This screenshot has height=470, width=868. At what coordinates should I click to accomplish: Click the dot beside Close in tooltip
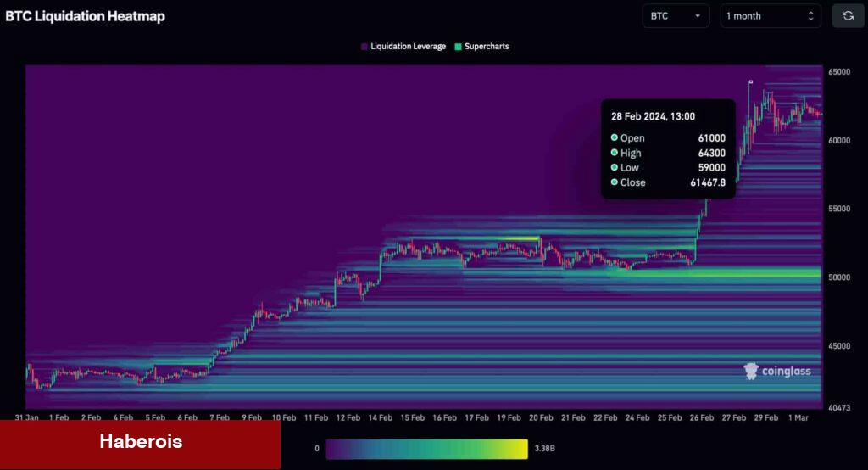pos(614,182)
